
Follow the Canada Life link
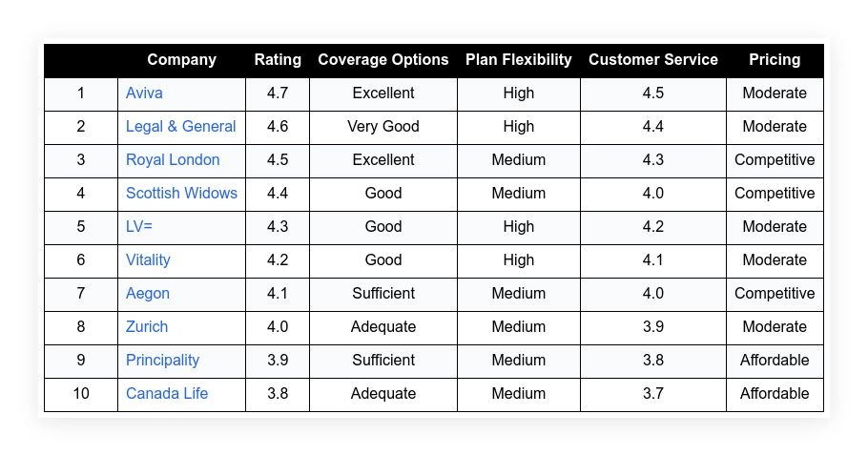(x=167, y=393)
